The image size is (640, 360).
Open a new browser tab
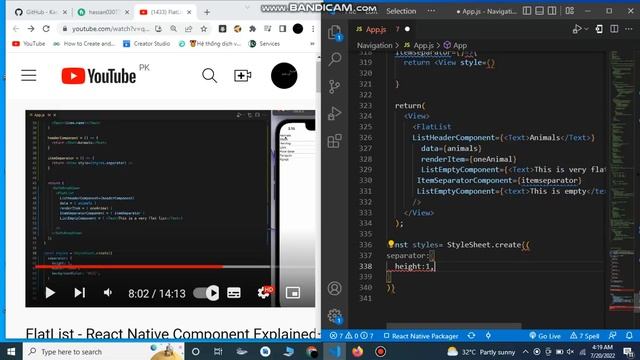(x=207, y=12)
